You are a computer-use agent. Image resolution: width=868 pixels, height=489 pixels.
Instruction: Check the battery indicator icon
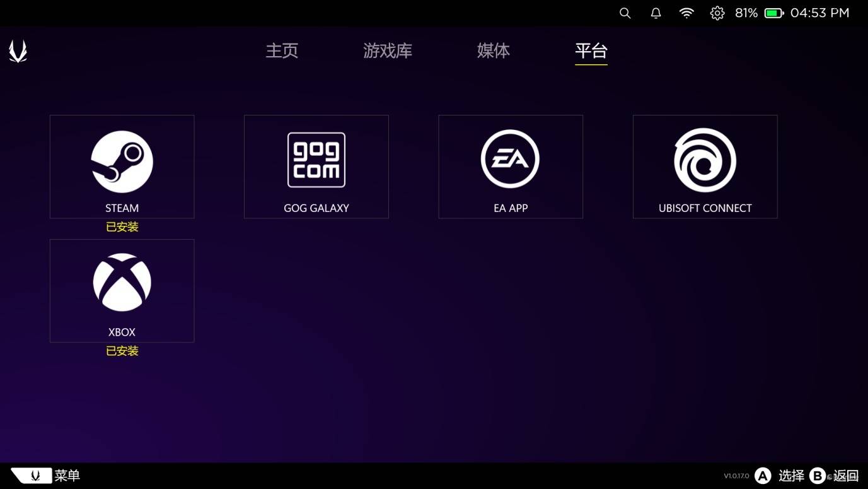pyautogui.click(x=774, y=13)
